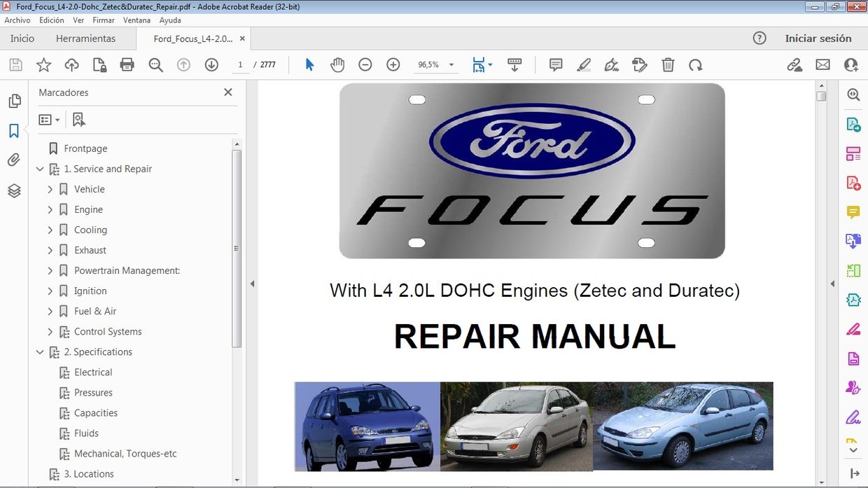Image resolution: width=868 pixels, height=488 pixels.
Task: Open the Ventana menu
Action: [x=136, y=20]
